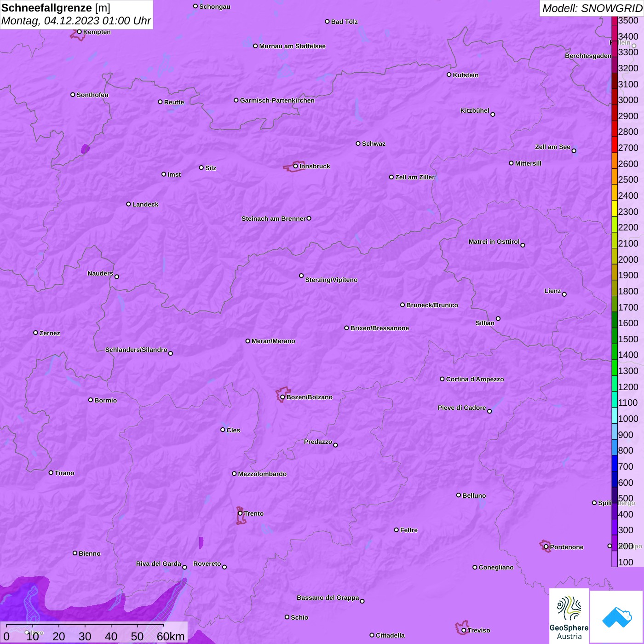644x644 pixels.
Task: Click the Riva del Garda label
Action: (159, 563)
